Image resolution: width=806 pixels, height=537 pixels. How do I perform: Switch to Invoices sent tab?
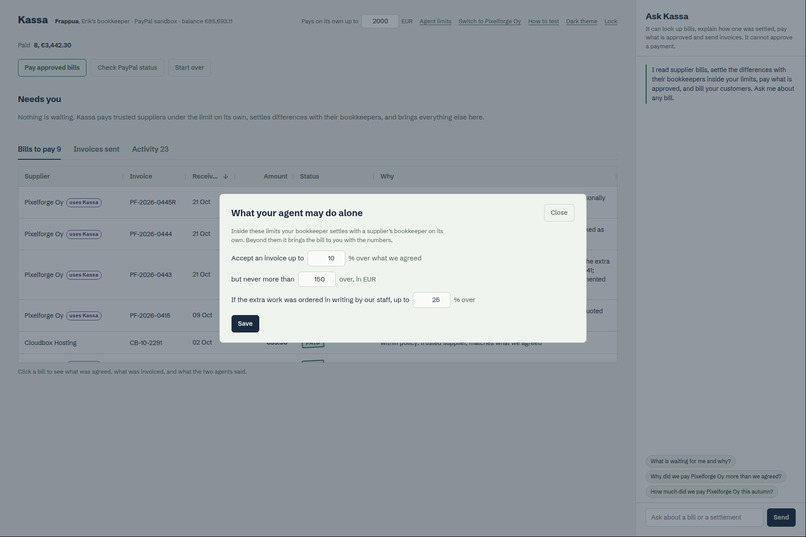pyautogui.click(x=96, y=149)
